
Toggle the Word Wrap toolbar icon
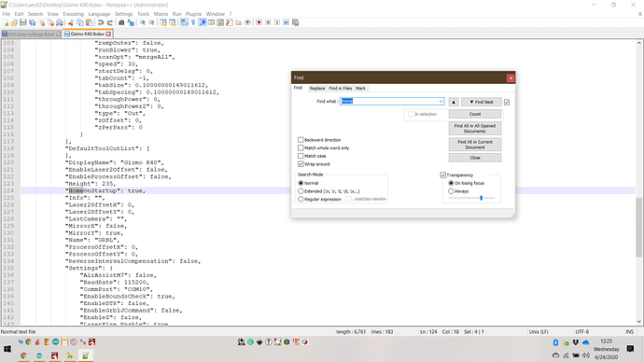[x=184, y=22]
